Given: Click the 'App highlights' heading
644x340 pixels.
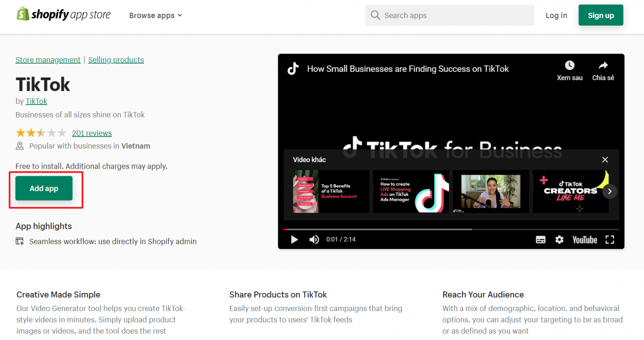Looking at the screenshot, I should point(44,226).
